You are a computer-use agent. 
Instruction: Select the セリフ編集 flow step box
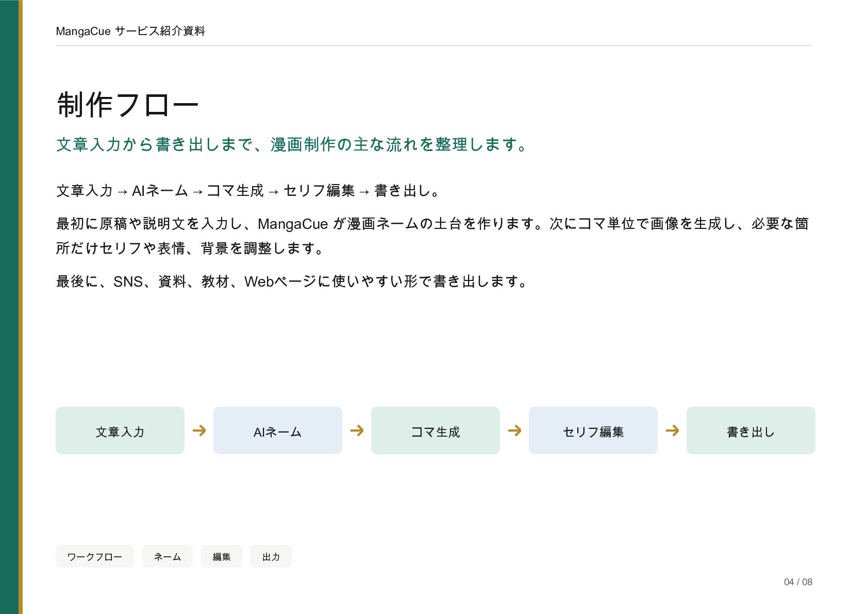(593, 430)
